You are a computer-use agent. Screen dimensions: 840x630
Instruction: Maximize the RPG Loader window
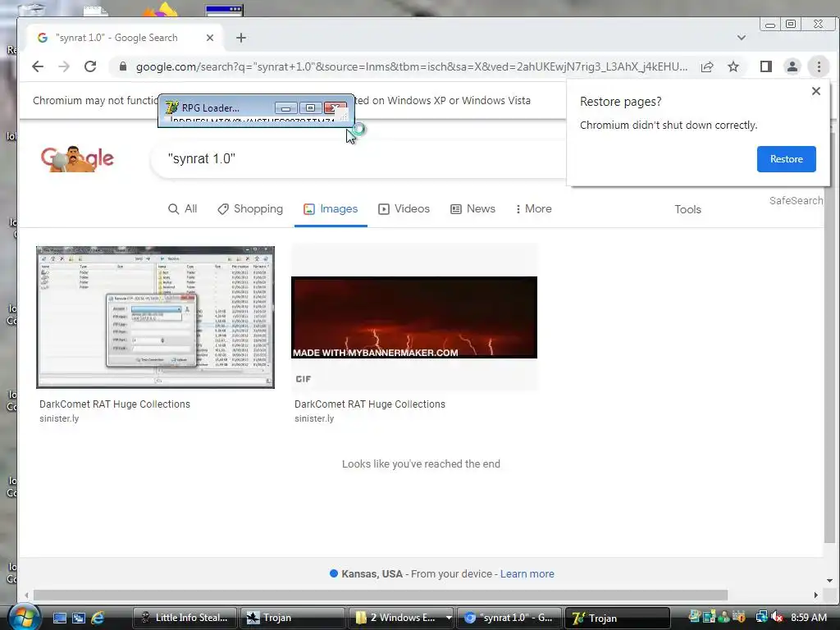point(310,107)
